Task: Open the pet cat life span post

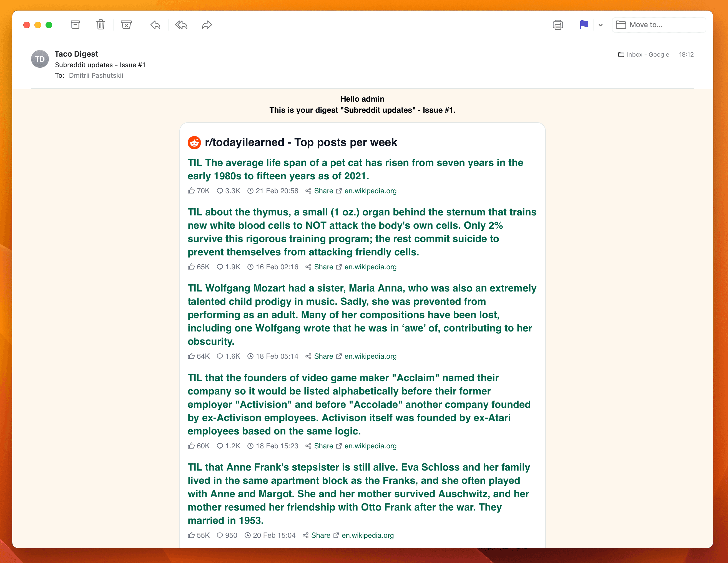Action: [355, 169]
